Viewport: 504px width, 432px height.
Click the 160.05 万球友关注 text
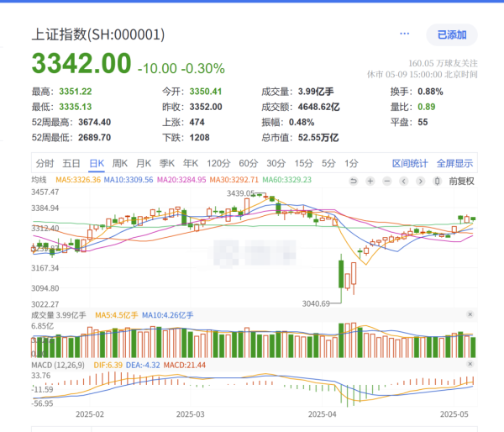click(443, 63)
